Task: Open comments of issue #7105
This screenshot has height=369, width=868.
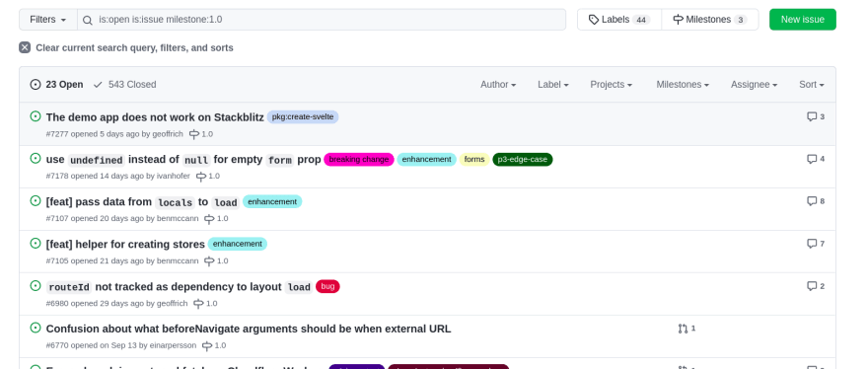Action: pyautogui.click(x=816, y=244)
